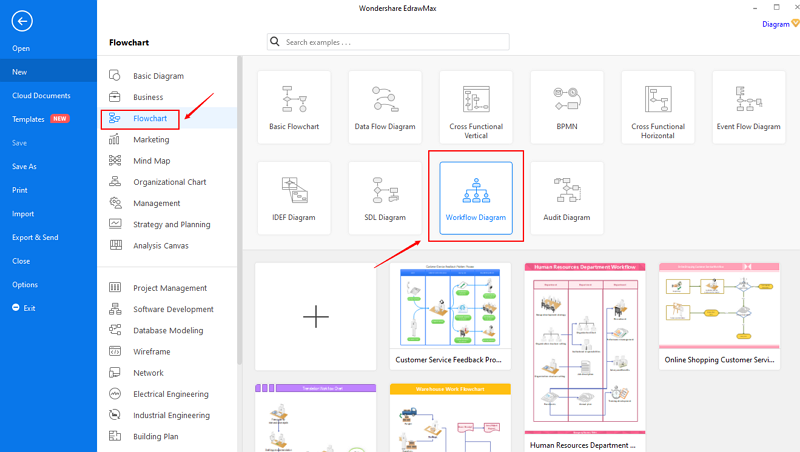Choose the Event Flow Diagram type
This screenshot has height=452, width=800.
point(748,107)
